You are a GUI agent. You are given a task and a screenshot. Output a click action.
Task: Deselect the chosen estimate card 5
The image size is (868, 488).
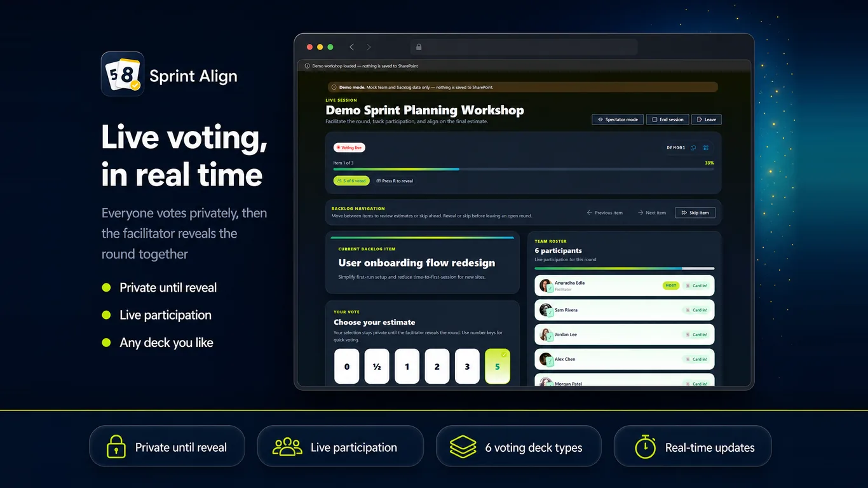click(498, 367)
